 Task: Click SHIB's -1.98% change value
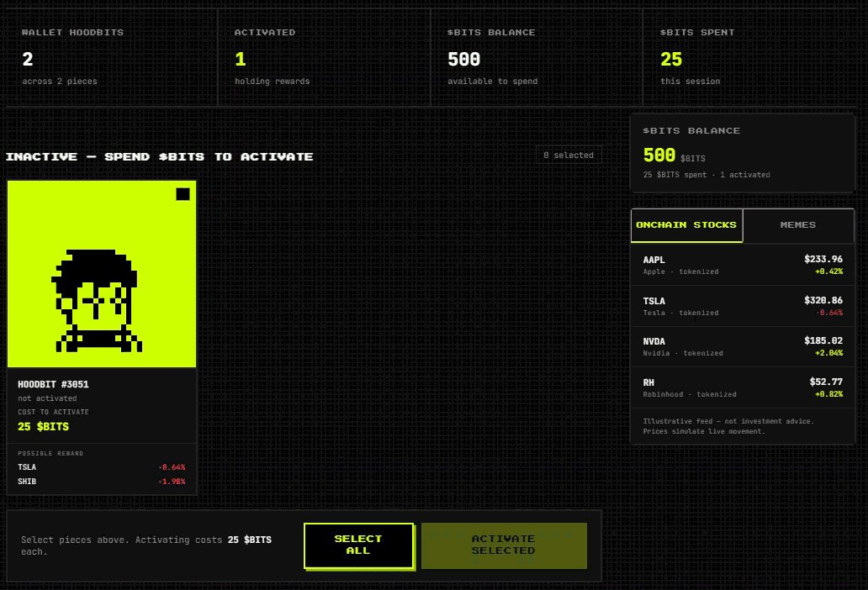coord(172,482)
